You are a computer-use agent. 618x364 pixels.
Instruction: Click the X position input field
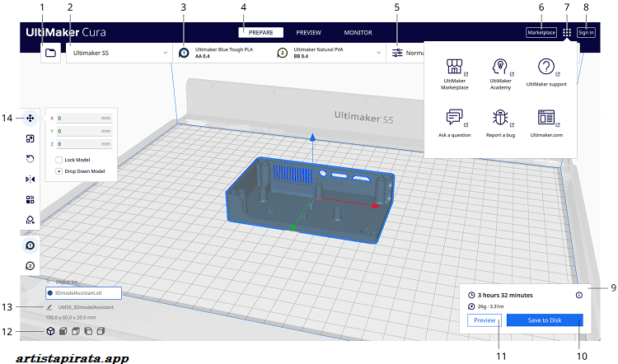[84, 119]
